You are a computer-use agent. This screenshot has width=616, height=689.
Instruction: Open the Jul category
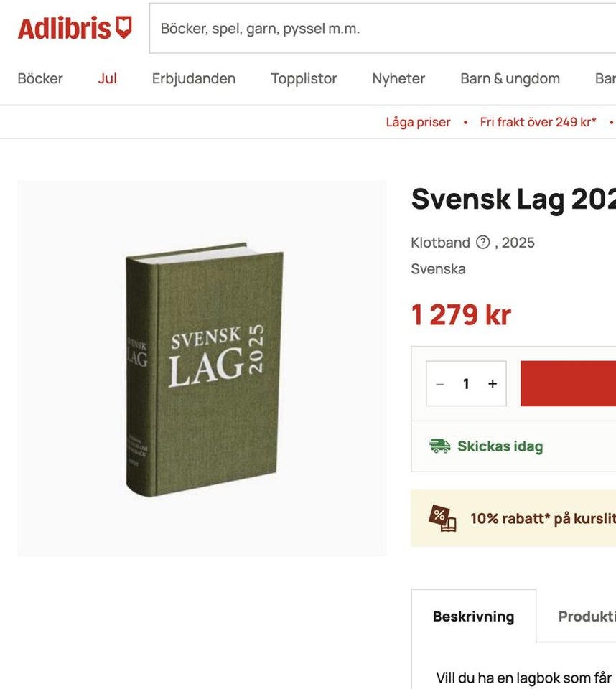pos(108,79)
